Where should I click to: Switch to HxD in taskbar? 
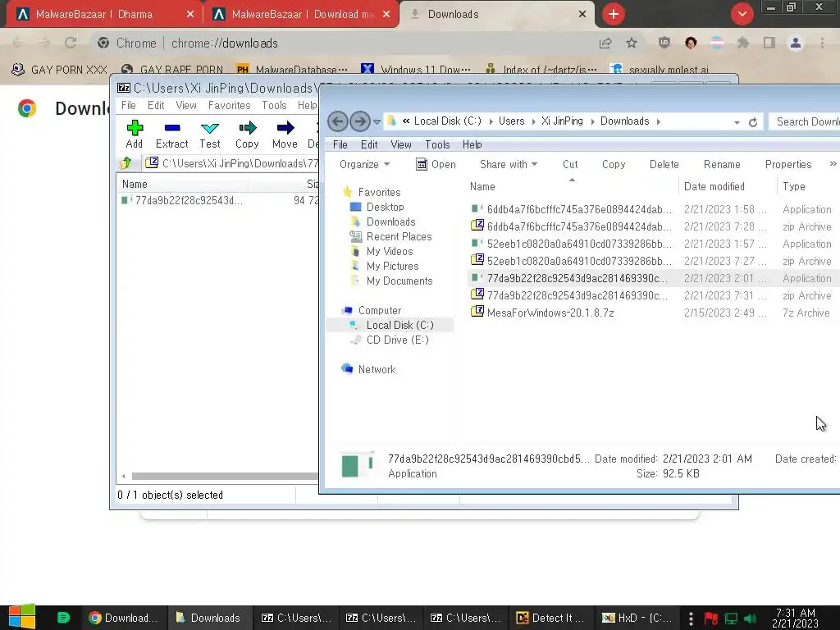coord(637,618)
